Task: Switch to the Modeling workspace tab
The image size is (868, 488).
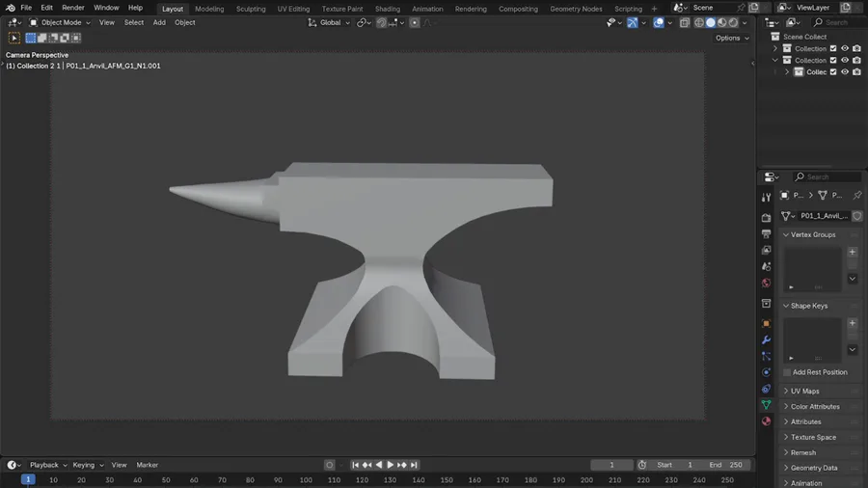Action: coord(209,9)
